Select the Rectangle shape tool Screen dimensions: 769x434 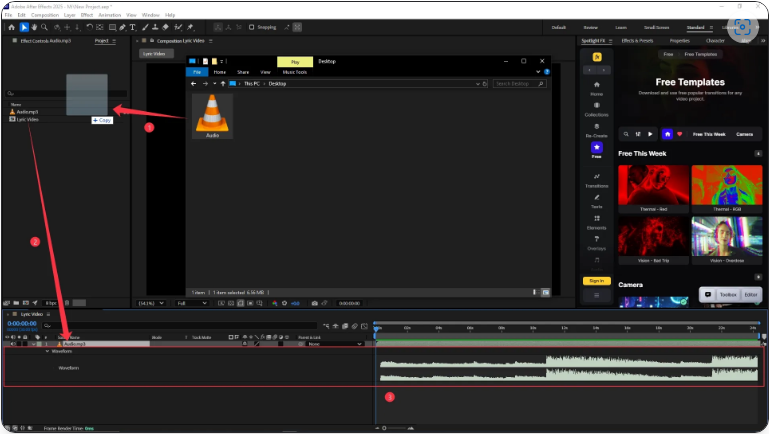tap(112, 27)
